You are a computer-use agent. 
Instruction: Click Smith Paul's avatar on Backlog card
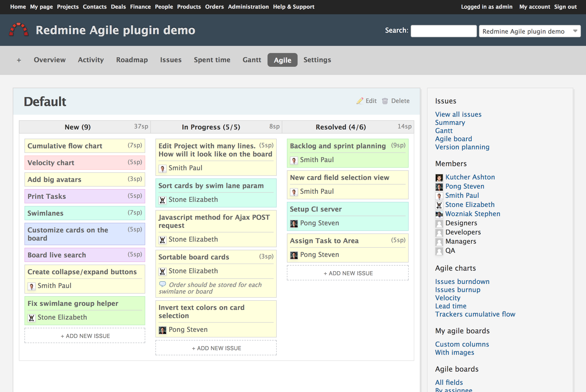294,160
